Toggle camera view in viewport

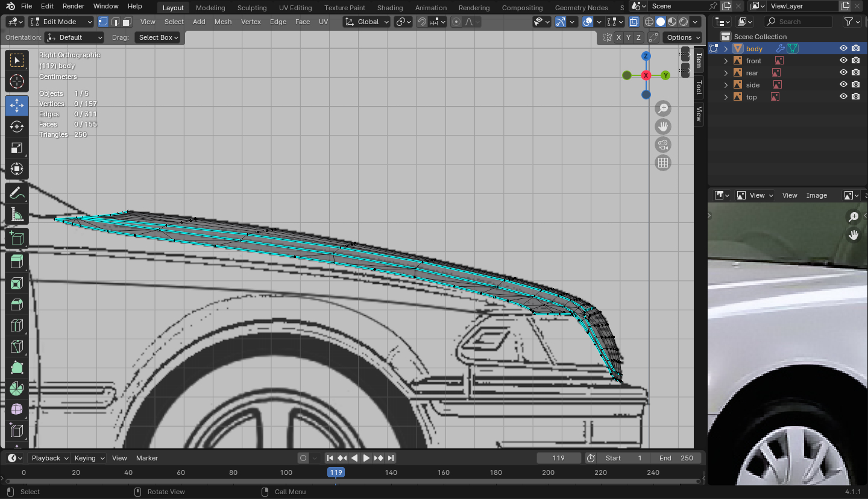click(663, 145)
